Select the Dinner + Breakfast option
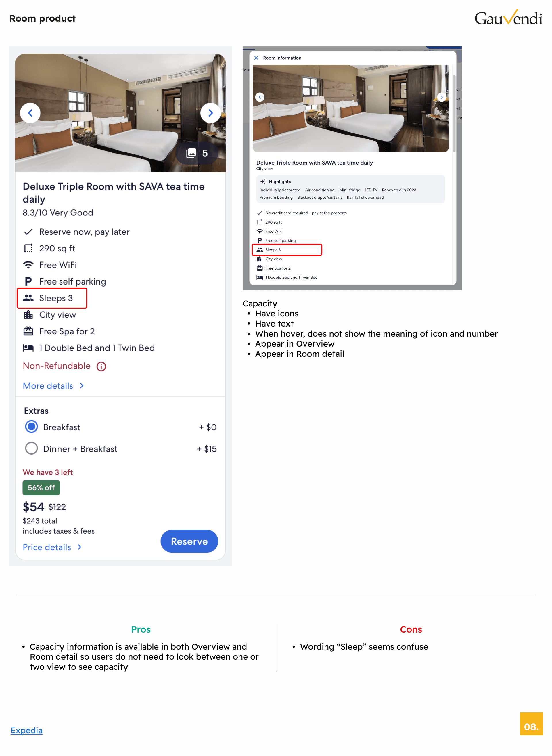 31,448
